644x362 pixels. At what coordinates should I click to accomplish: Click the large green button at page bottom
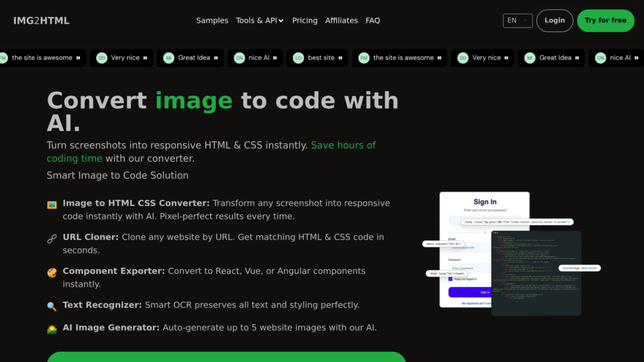[226, 357]
